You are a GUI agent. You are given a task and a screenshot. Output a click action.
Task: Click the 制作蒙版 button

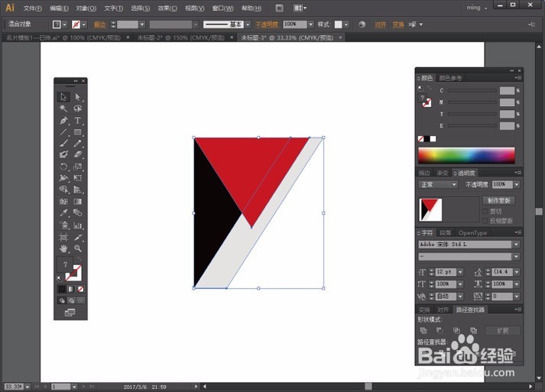tap(499, 200)
